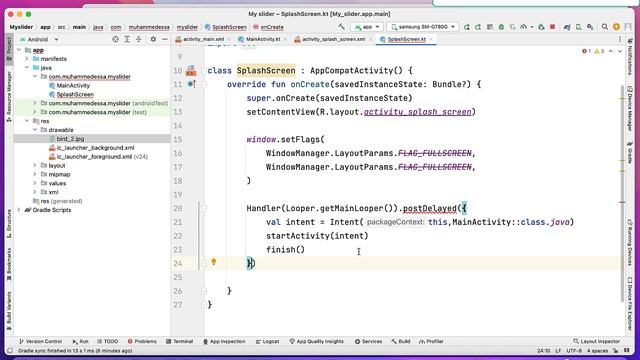Open Running Devices side panel
The image size is (640, 360).
pyautogui.click(x=630, y=242)
